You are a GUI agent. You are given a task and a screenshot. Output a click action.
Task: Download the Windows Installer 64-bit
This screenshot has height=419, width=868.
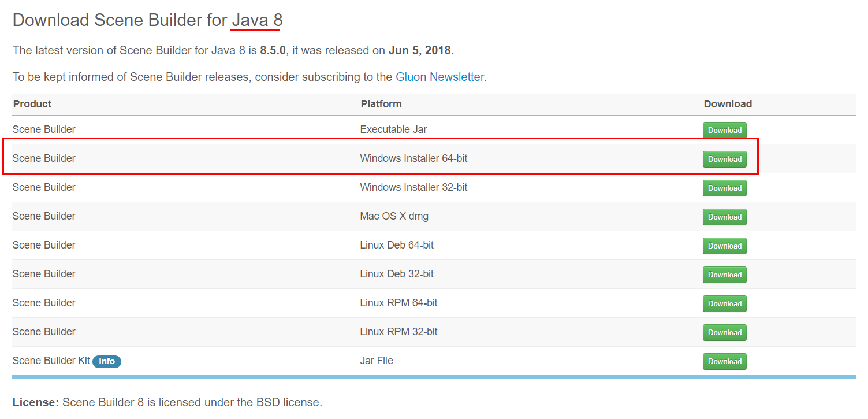point(724,159)
